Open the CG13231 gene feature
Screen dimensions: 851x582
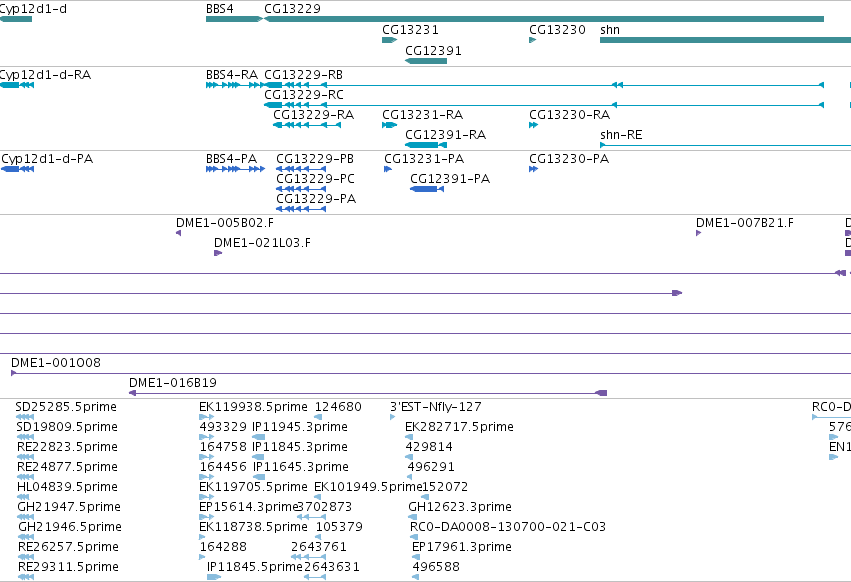point(389,40)
